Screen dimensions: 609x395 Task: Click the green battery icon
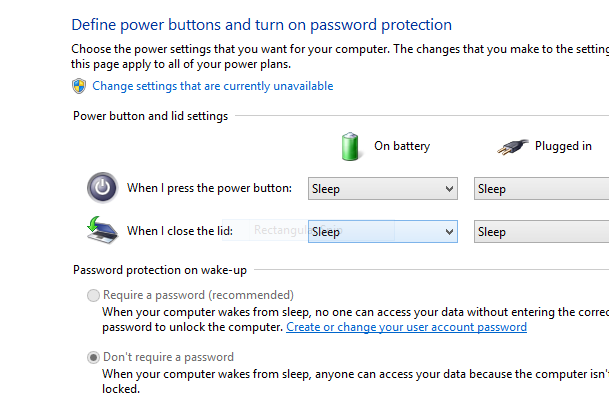(350, 146)
